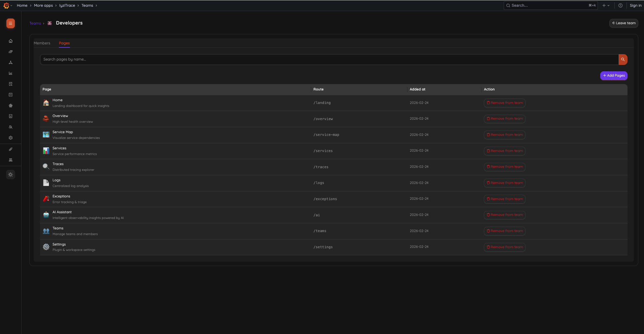Expand the dropdown arrow beside Grafana logo
The height and width of the screenshot is (334, 644).
[11, 5]
